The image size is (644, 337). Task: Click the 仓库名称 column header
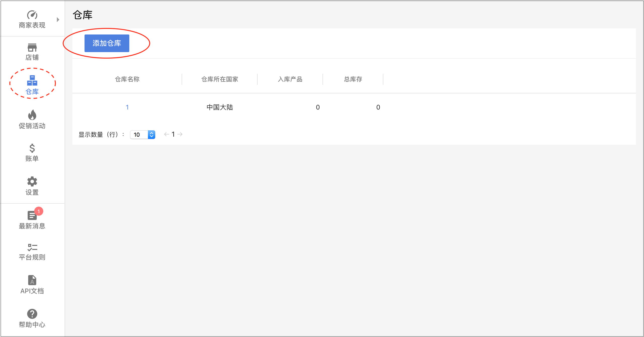(x=127, y=79)
